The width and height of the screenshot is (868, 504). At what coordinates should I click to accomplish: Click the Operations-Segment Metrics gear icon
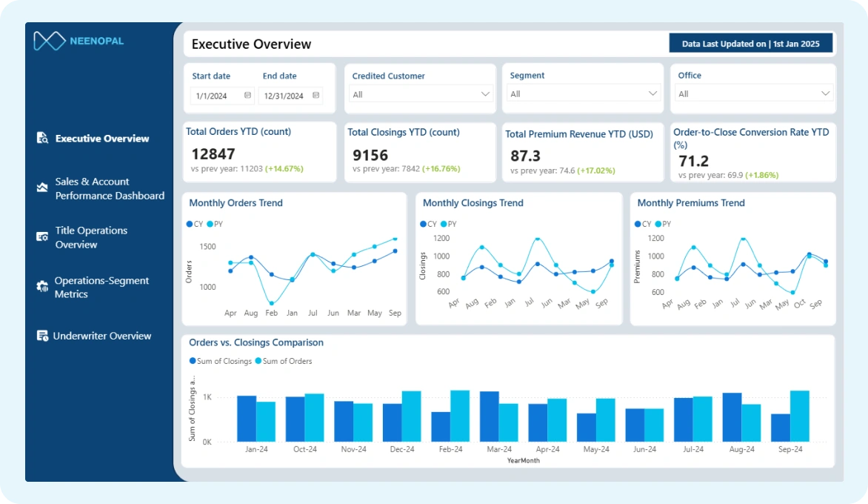(x=42, y=286)
